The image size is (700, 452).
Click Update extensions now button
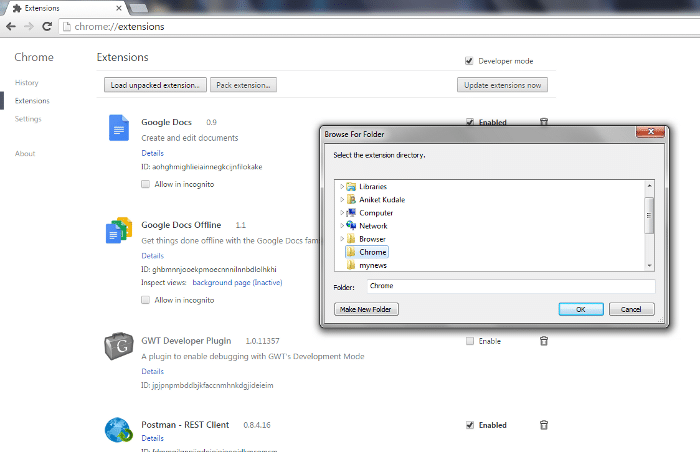pos(502,85)
